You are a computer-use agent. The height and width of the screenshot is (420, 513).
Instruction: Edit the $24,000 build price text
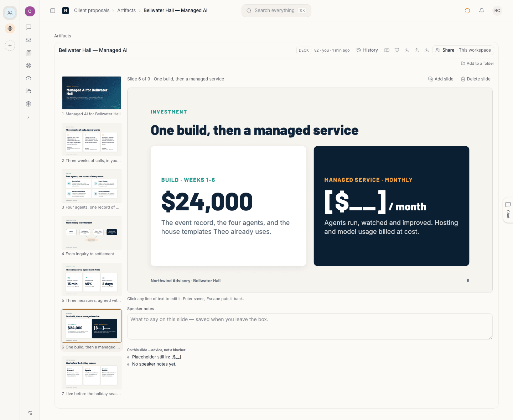(x=207, y=202)
